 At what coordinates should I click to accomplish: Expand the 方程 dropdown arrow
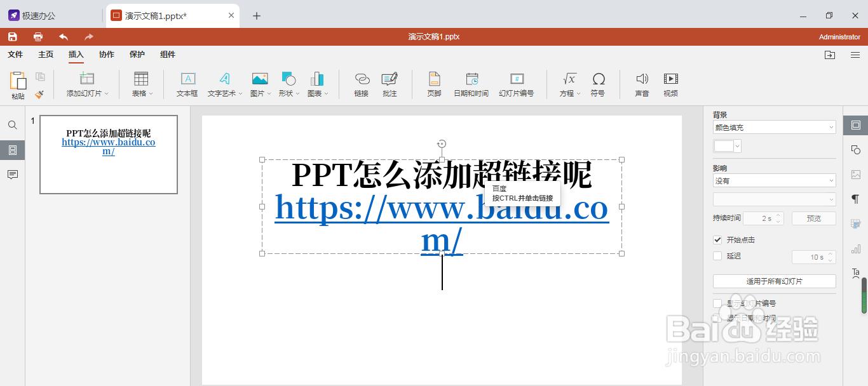578,93
